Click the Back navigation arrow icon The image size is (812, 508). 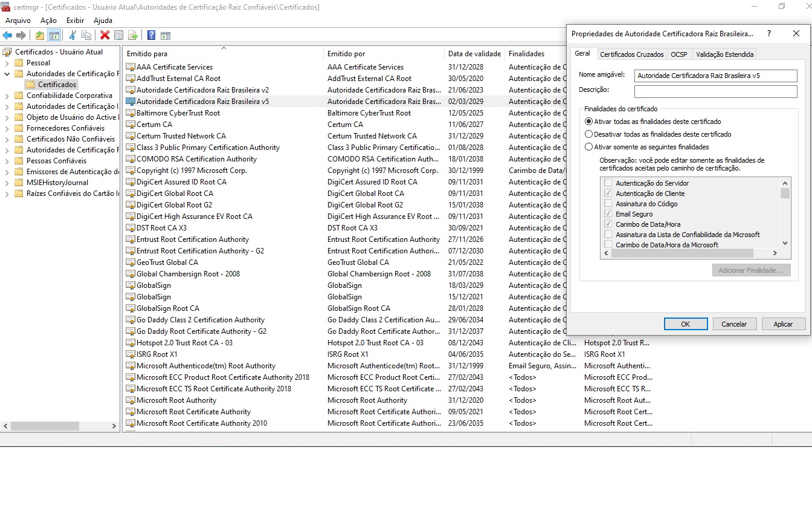click(7, 34)
